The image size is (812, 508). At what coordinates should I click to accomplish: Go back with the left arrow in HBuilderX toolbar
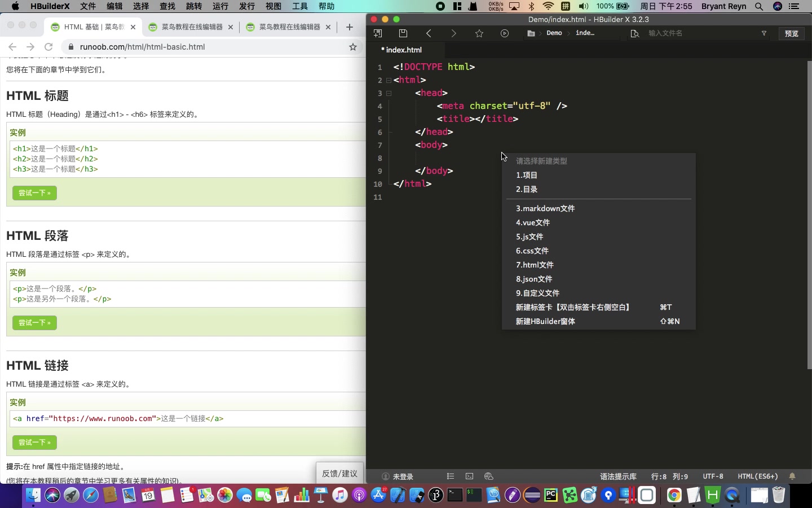tap(429, 33)
